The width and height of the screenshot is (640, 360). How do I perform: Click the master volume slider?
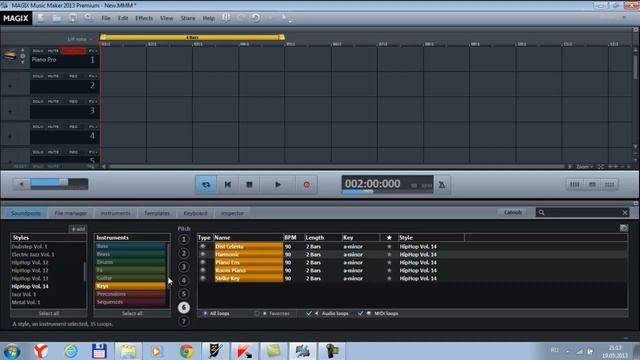pyautogui.click(x=59, y=184)
